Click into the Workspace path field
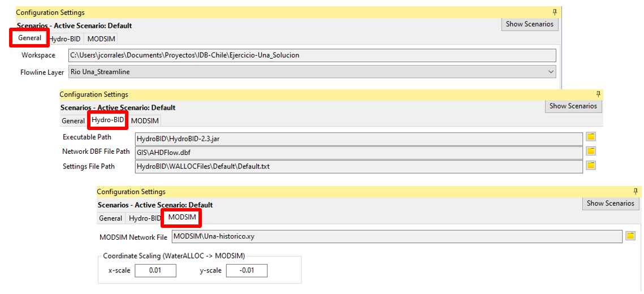 (311, 55)
